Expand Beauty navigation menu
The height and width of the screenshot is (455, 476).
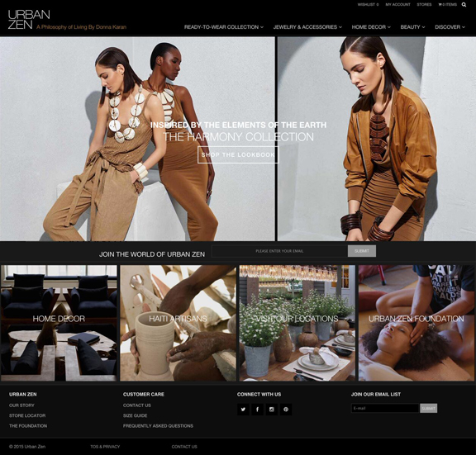pyautogui.click(x=412, y=27)
